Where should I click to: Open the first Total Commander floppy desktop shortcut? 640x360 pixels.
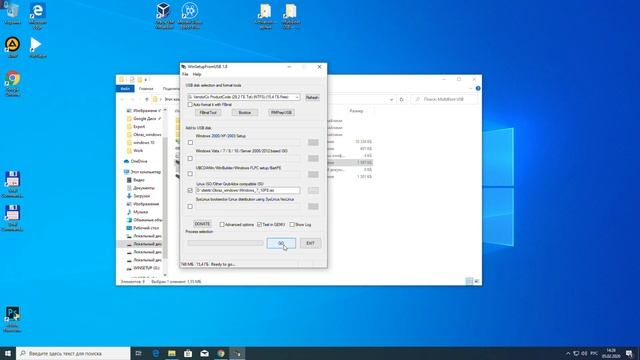[x=12, y=184]
